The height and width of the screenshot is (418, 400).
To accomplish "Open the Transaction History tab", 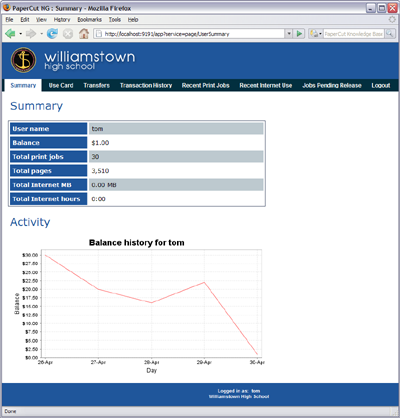I will [146, 85].
